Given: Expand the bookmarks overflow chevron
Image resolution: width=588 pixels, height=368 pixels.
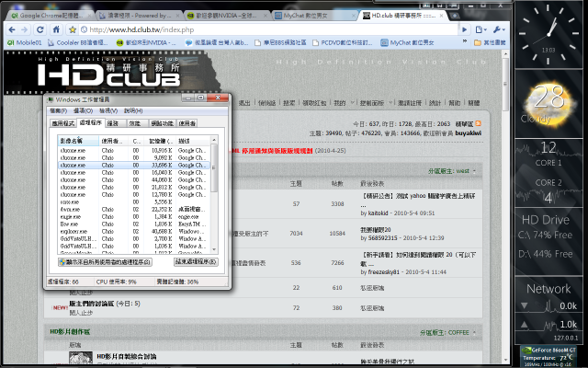Looking at the screenshot, I should [x=465, y=41].
